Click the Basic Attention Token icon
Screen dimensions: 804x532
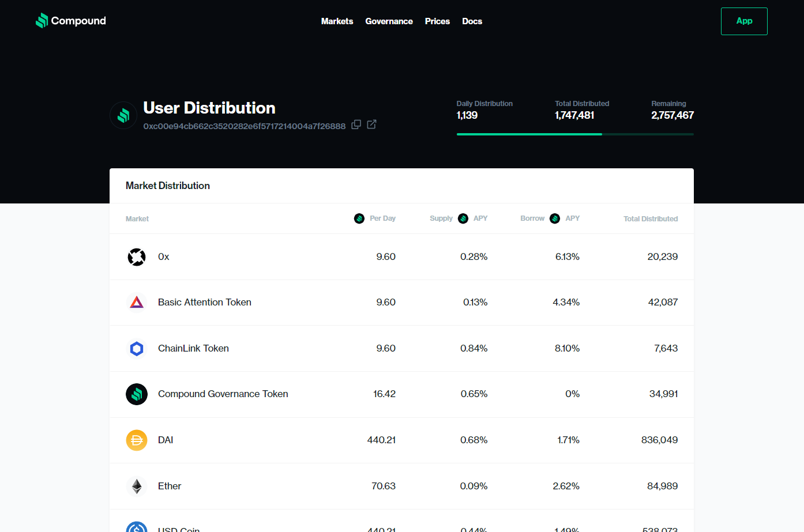(x=137, y=303)
